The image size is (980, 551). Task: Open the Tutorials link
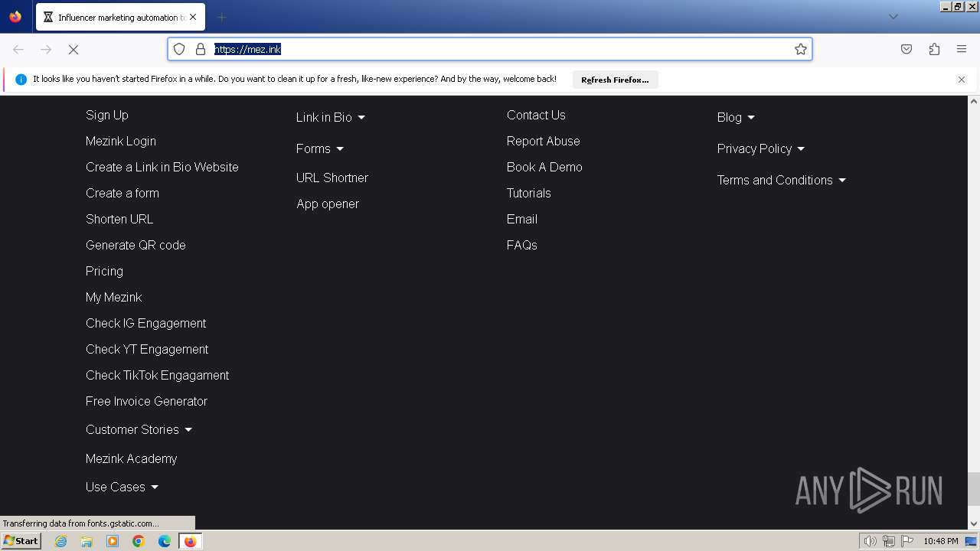click(x=528, y=193)
